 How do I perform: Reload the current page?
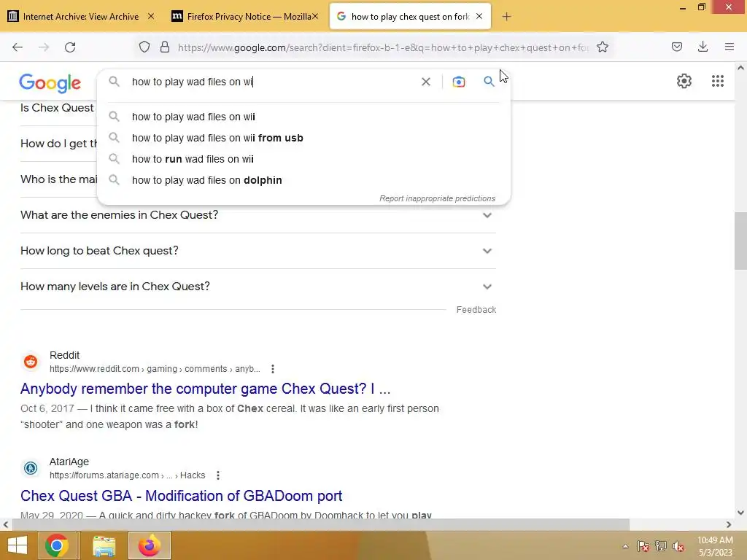point(70,47)
